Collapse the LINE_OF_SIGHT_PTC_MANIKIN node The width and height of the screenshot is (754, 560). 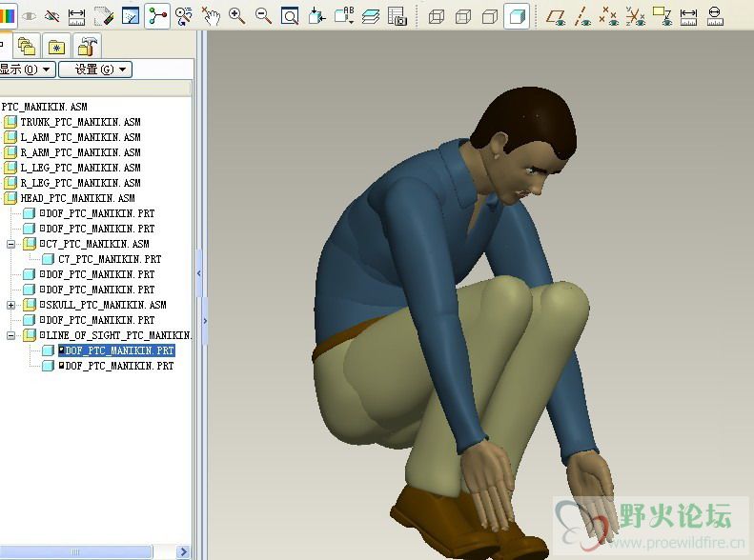click(x=10, y=335)
